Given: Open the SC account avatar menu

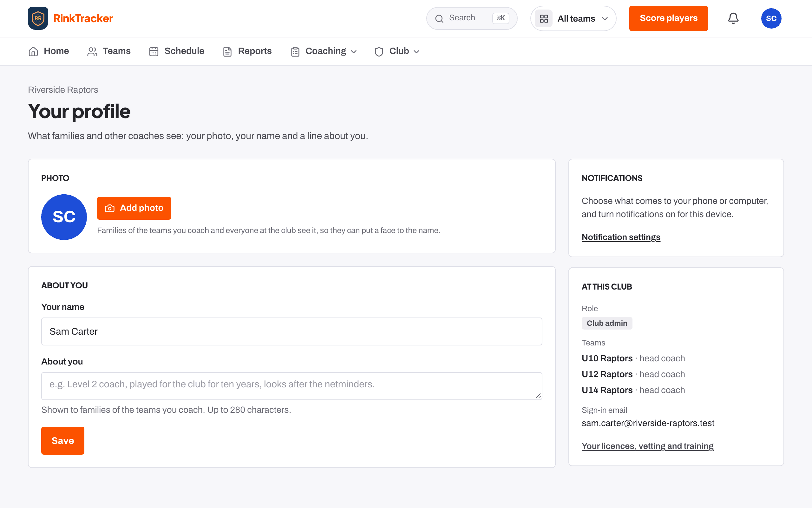Looking at the screenshot, I should click(x=771, y=18).
